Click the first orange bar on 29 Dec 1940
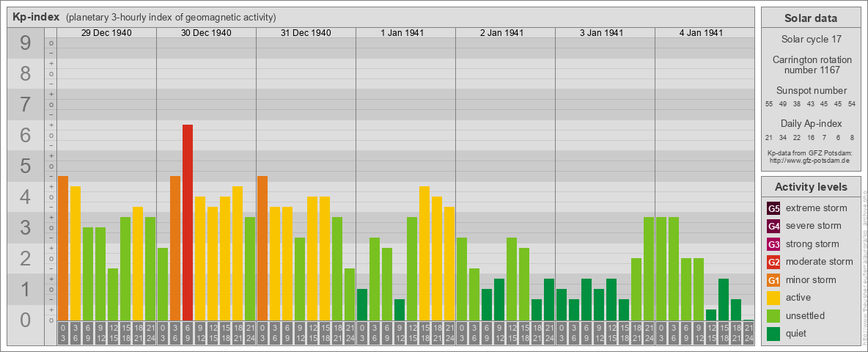 click(63, 248)
